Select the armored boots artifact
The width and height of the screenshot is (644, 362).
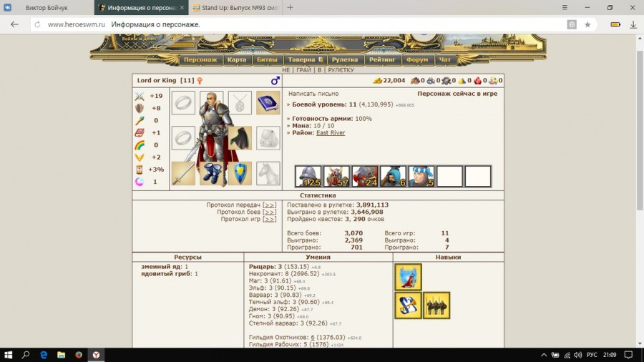click(212, 173)
